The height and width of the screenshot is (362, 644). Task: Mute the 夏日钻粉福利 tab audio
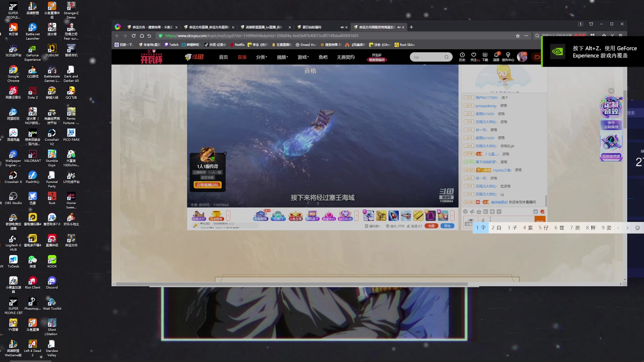(342, 27)
